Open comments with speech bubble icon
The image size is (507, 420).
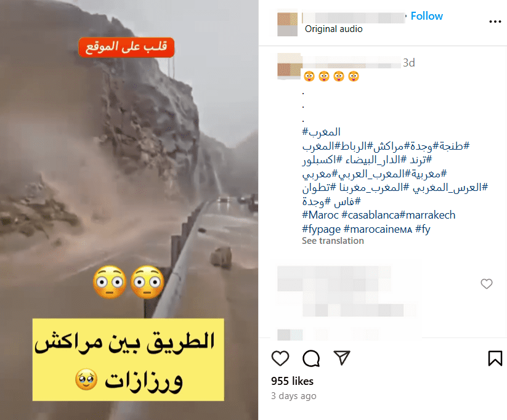point(311,358)
